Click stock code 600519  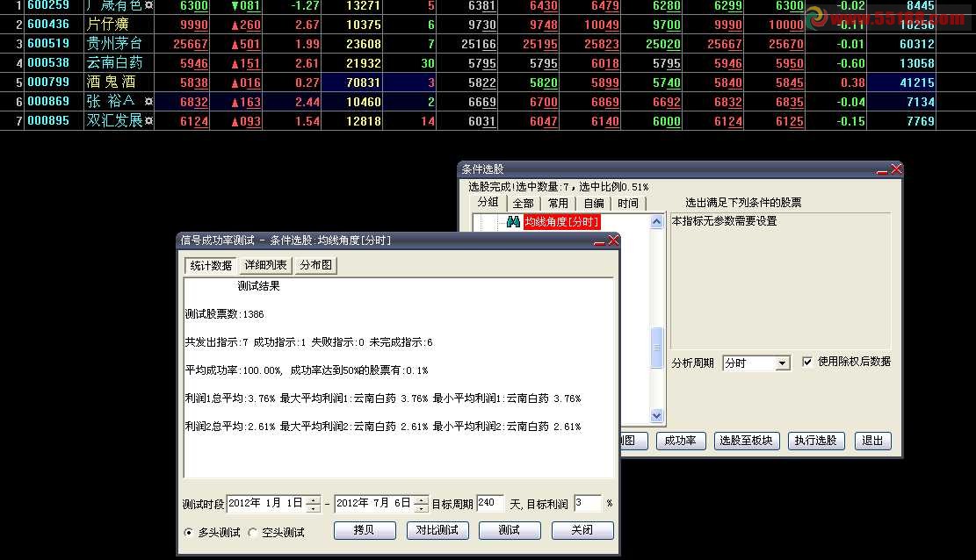coord(48,44)
